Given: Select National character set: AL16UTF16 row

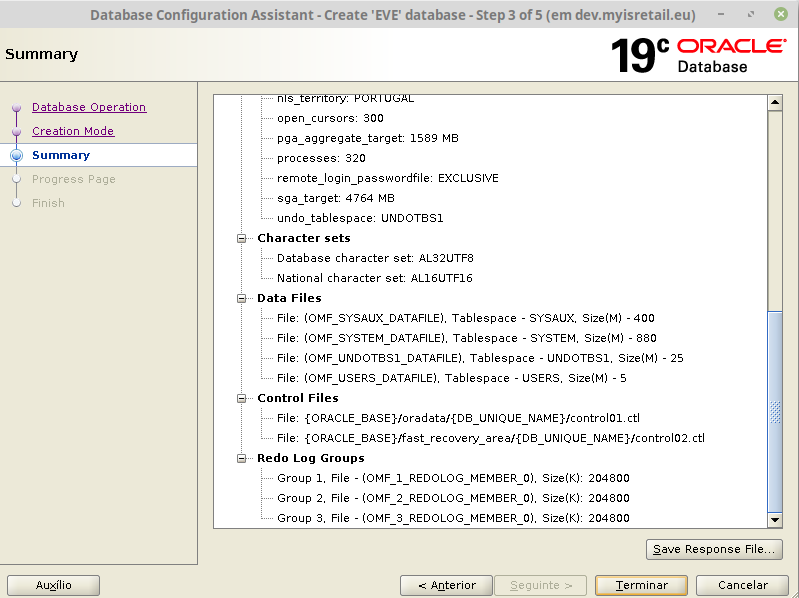Looking at the screenshot, I should click(x=375, y=278).
